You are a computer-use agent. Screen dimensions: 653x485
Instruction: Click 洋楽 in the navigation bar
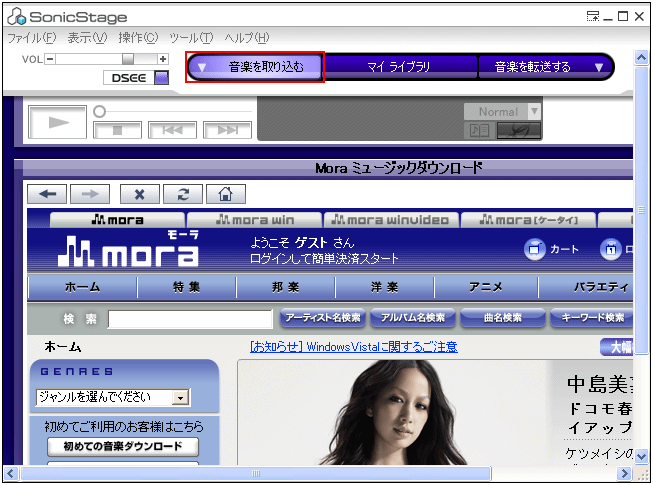[x=385, y=287]
